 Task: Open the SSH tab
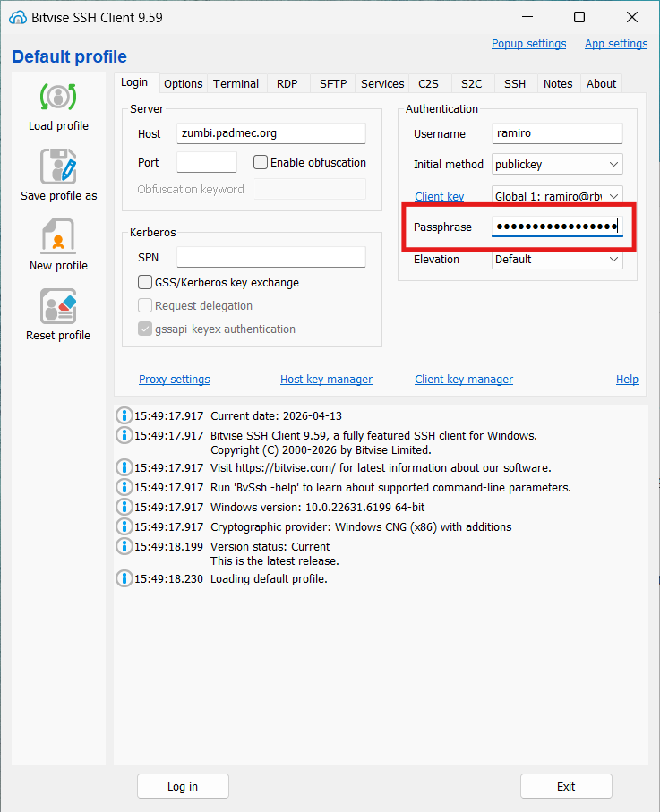tap(515, 83)
